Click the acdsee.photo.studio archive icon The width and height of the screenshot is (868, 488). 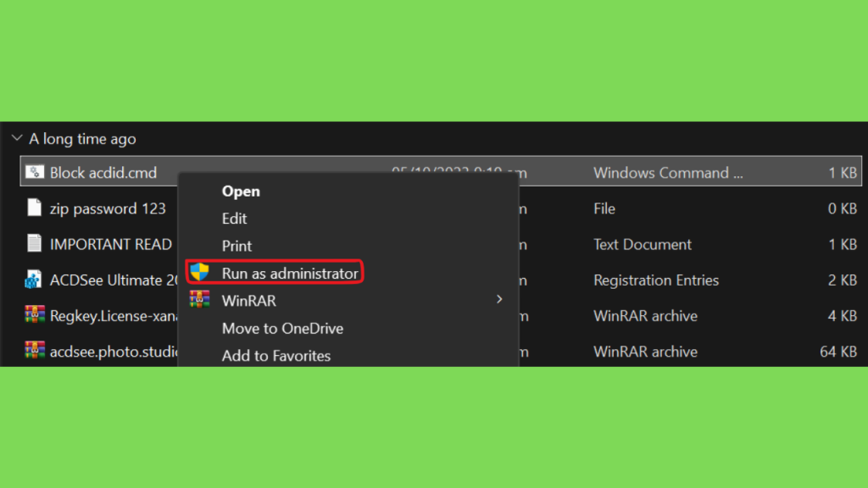(35, 351)
